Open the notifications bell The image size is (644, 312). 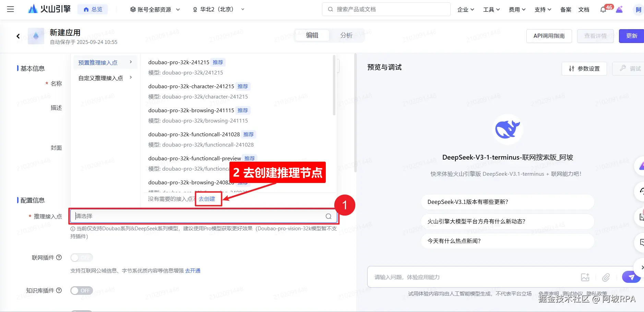pyautogui.click(x=603, y=10)
